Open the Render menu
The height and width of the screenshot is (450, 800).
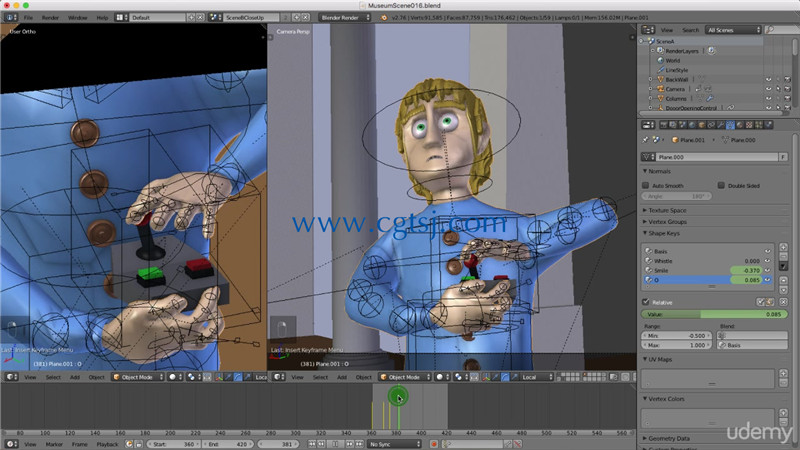[x=50, y=17]
